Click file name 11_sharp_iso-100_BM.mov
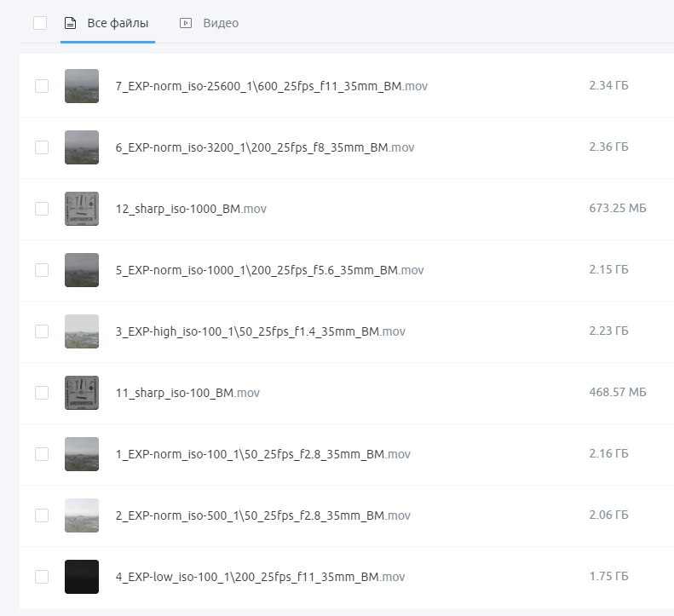 tap(187, 393)
